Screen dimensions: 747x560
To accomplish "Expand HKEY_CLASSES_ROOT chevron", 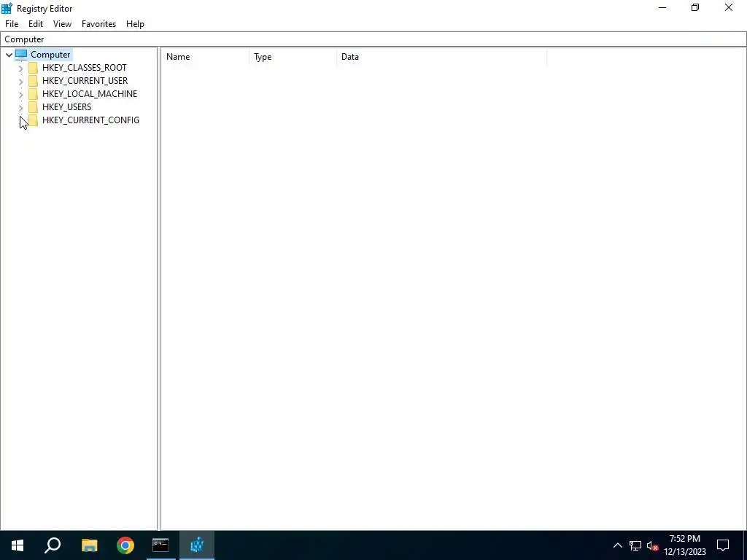I will (20, 68).
